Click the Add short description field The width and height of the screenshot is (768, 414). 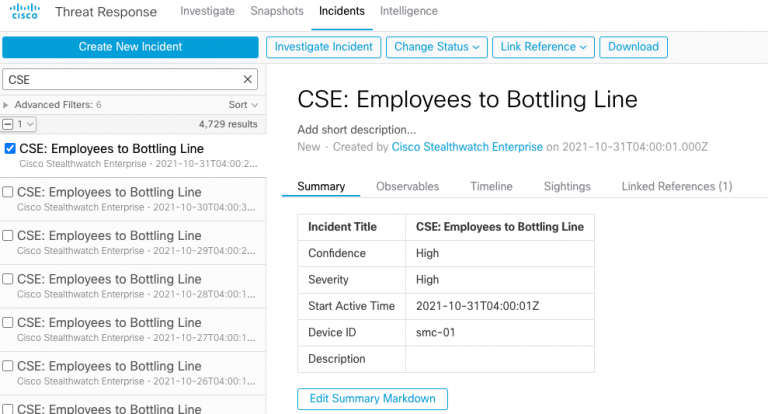coord(357,130)
